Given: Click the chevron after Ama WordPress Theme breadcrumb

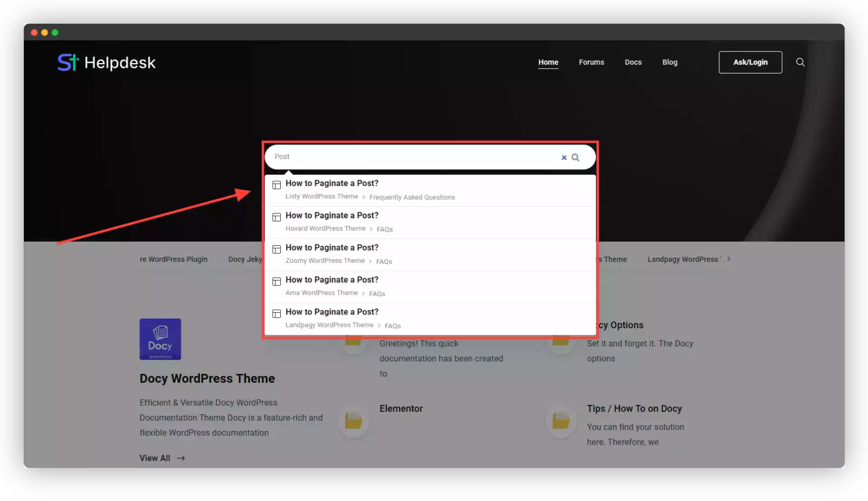Looking at the screenshot, I should [364, 293].
